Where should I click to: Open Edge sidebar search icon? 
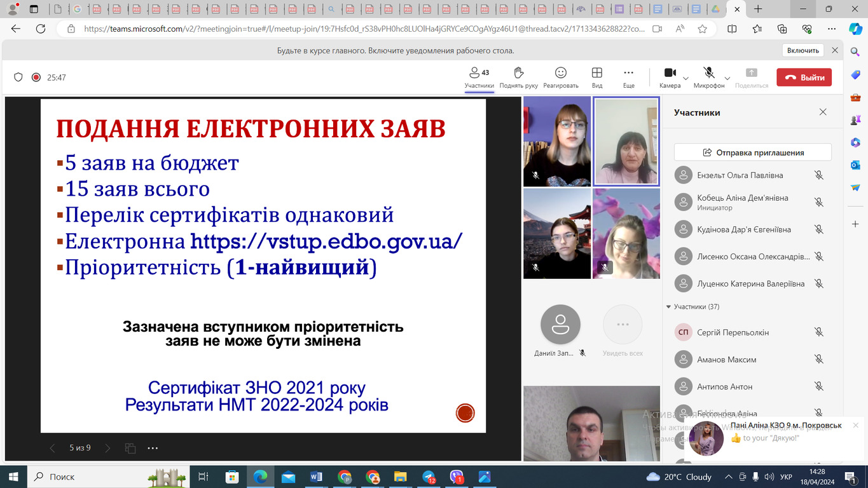(x=855, y=53)
